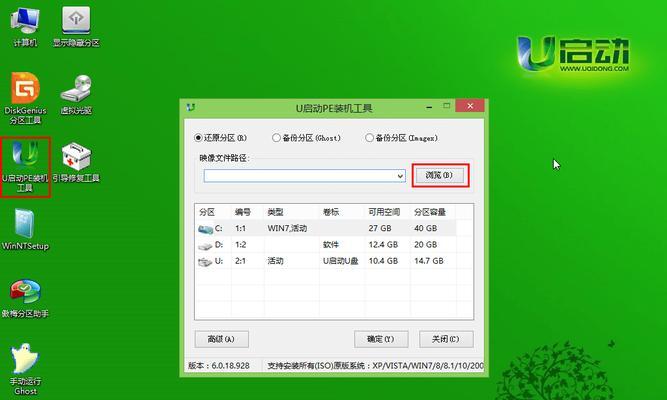Viewport: 667px width, 400px height.
Task: Launch U启动PE装机工具 desktop icon
Action: [25, 166]
